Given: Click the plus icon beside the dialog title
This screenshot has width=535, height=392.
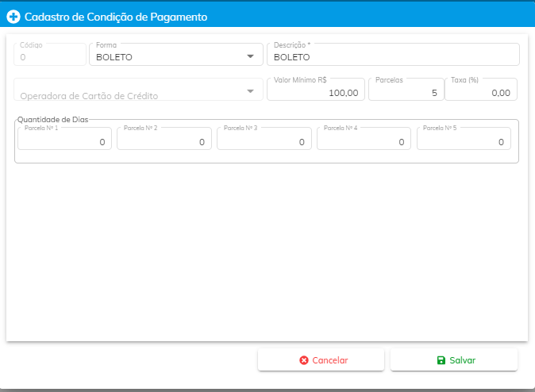Looking at the screenshot, I should pyautogui.click(x=13, y=17).
